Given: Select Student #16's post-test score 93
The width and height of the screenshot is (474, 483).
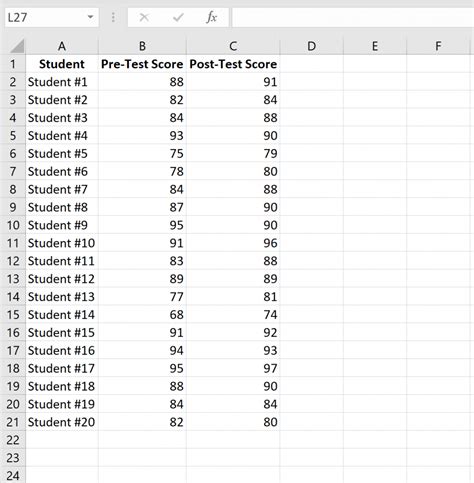Looking at the screenshot, I should click(233, 350).
